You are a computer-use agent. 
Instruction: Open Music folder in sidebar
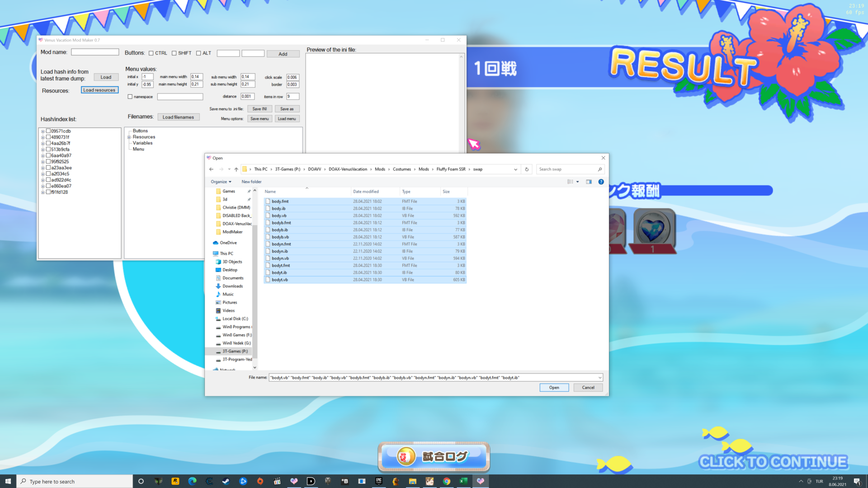(x=224, y=294)
